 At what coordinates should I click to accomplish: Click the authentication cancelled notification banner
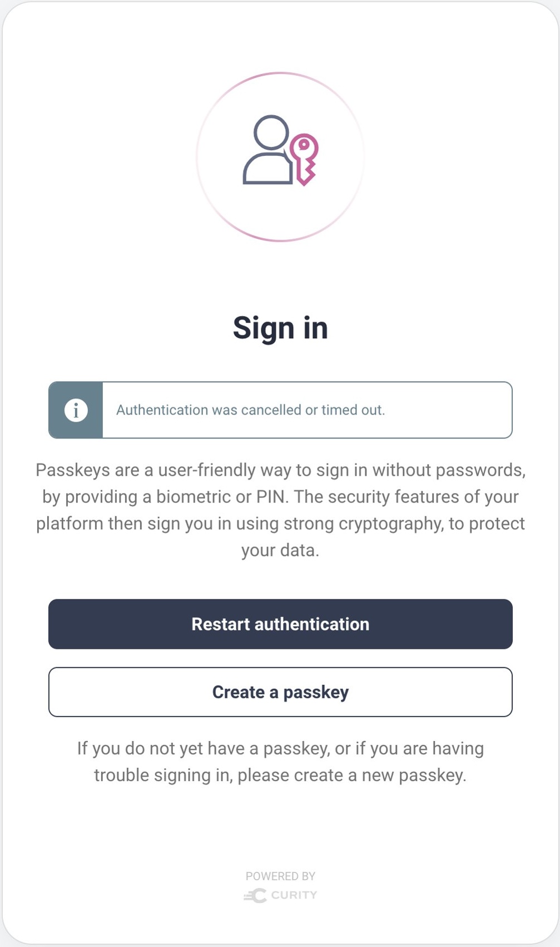280,410
